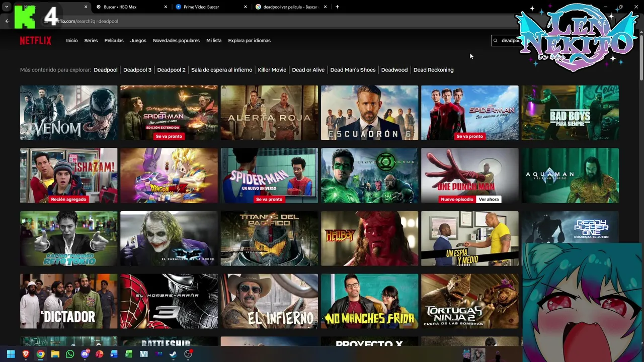
Task: Switch to the Prime Video: Buscar tab
Action: click(211, 7)
